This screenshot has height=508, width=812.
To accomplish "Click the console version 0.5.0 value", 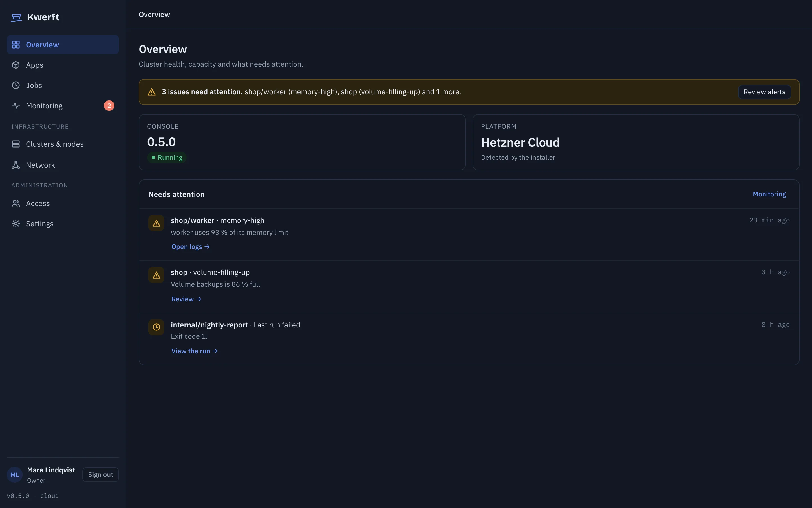I will [161, 142].
